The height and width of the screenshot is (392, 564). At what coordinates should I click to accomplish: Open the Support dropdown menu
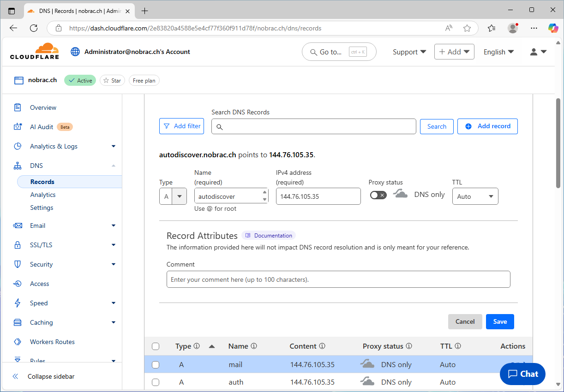409,52
